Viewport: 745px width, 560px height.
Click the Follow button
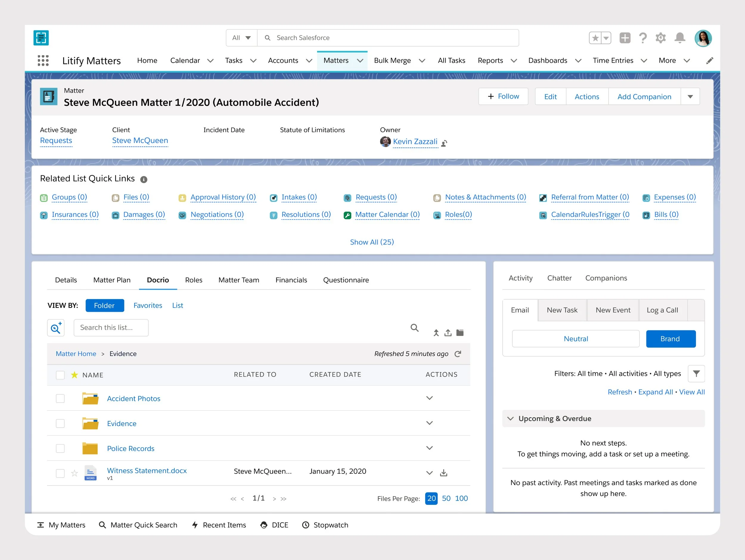click(503, 97)
